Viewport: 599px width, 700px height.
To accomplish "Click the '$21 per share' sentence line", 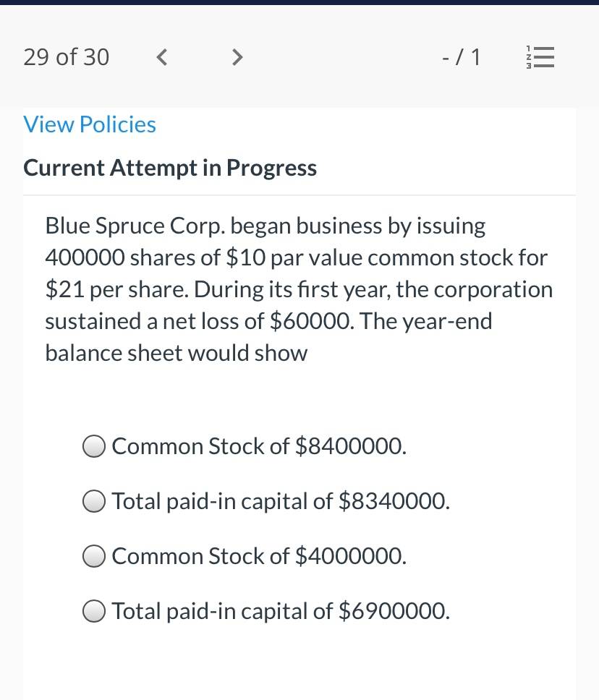I will pos(299,290).
